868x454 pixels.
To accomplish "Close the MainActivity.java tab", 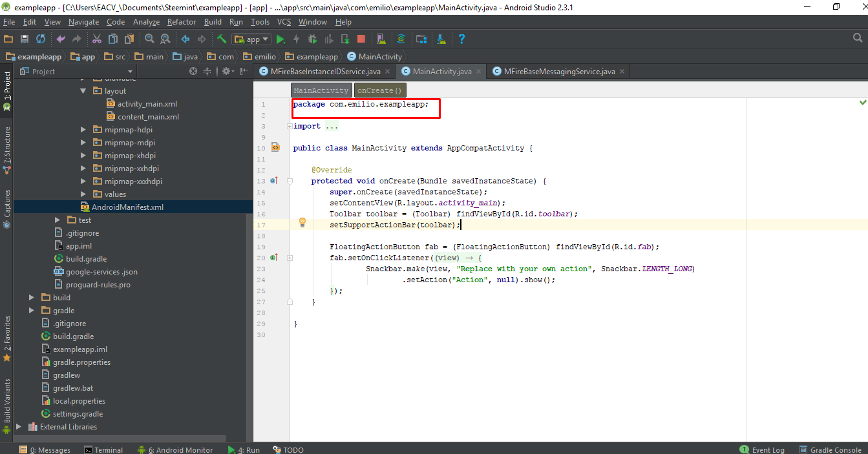I will [x=479, y=72].
